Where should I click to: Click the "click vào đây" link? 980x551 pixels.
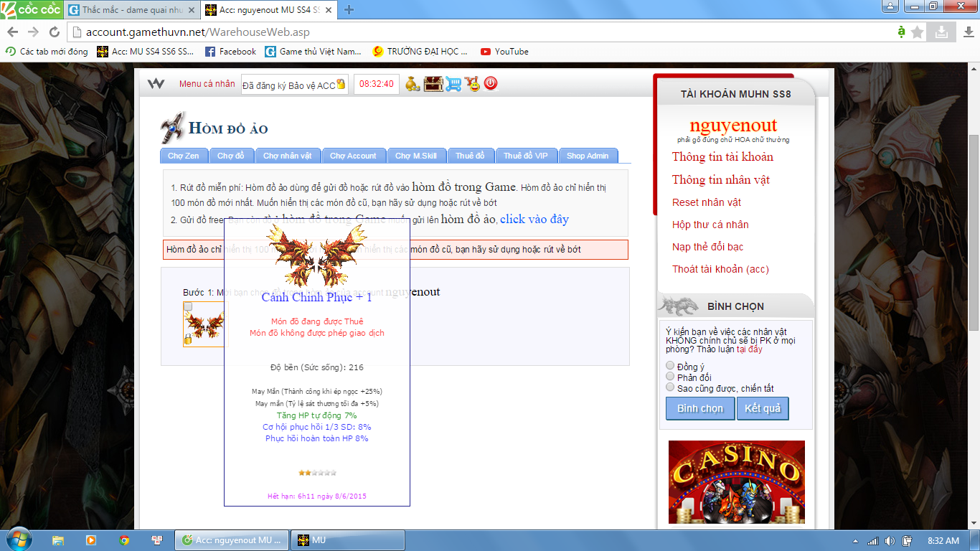(534, 219)
